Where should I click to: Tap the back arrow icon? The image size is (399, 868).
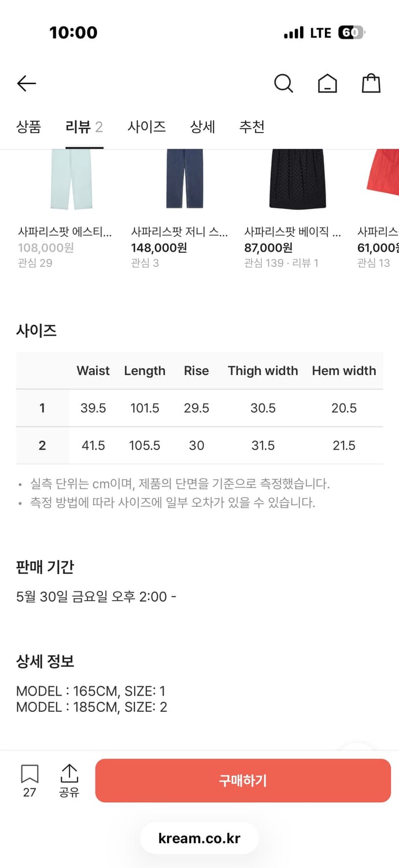tap(26, 83)
